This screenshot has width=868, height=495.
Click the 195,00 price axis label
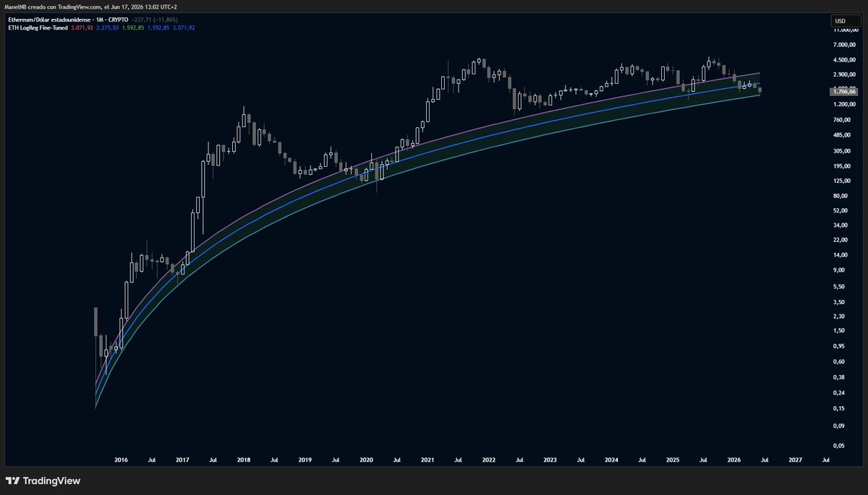[842, 165]
